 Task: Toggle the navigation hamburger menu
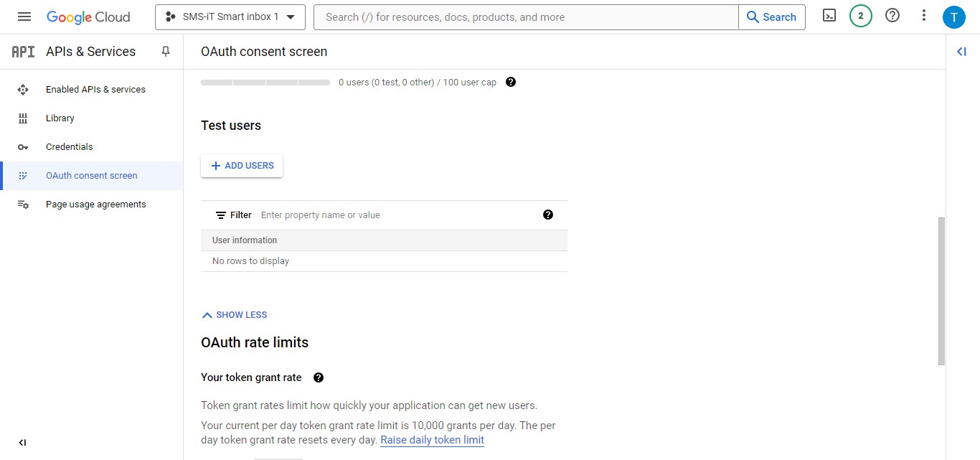click(x=24, y=16)
